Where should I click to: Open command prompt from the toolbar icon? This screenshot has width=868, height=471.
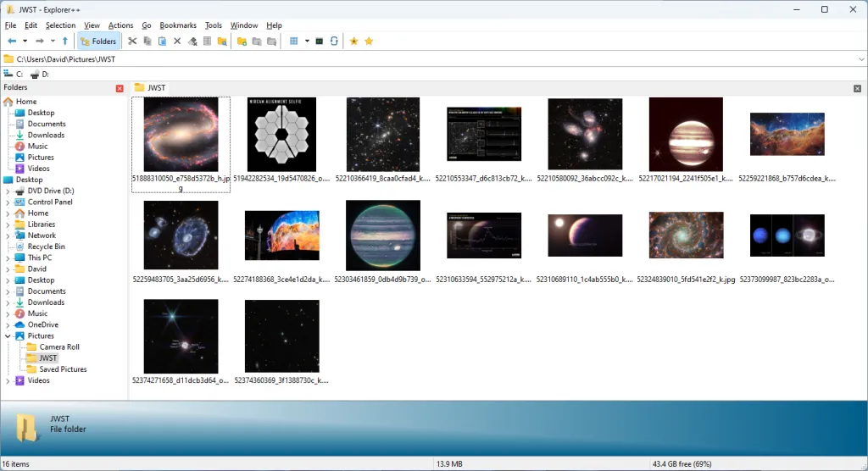click(320, 41)
